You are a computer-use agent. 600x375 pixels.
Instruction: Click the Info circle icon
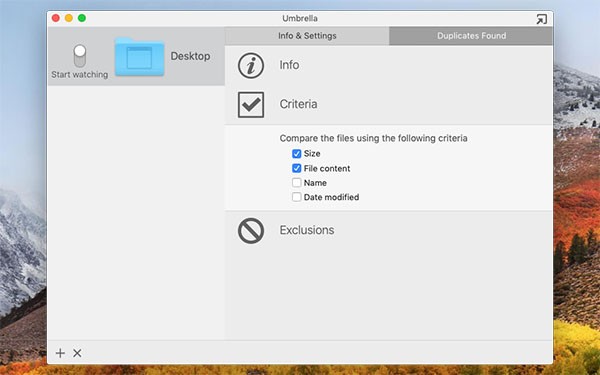click(251, 65)
